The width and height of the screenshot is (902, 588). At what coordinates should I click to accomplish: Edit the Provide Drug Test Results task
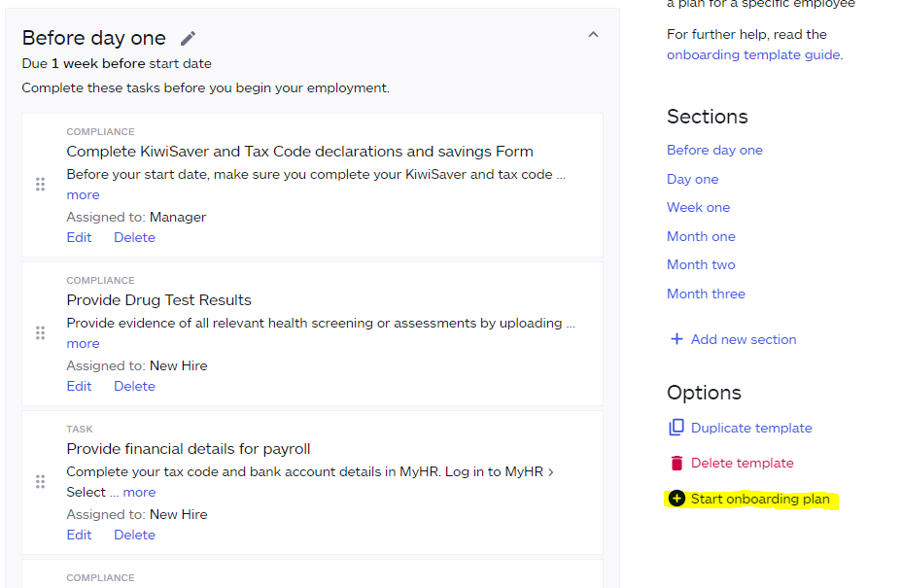(x=79, y=386)
